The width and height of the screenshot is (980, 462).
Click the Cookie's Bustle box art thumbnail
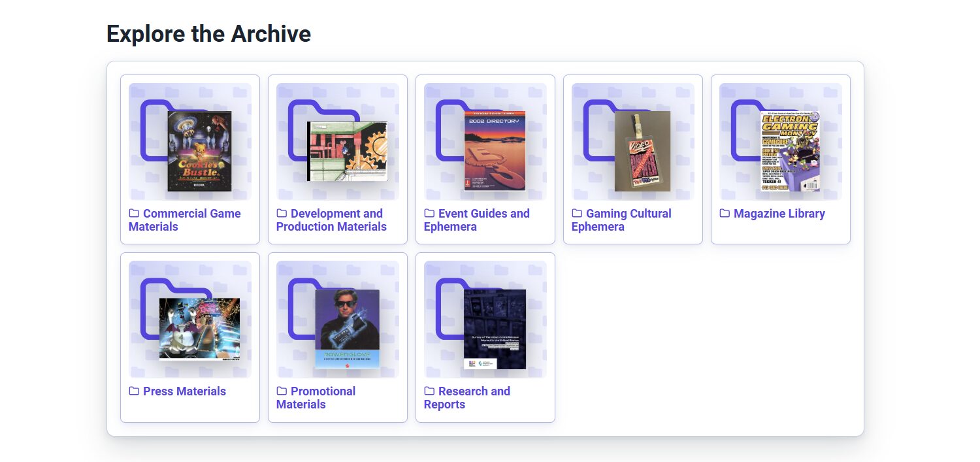coord(198,150)
